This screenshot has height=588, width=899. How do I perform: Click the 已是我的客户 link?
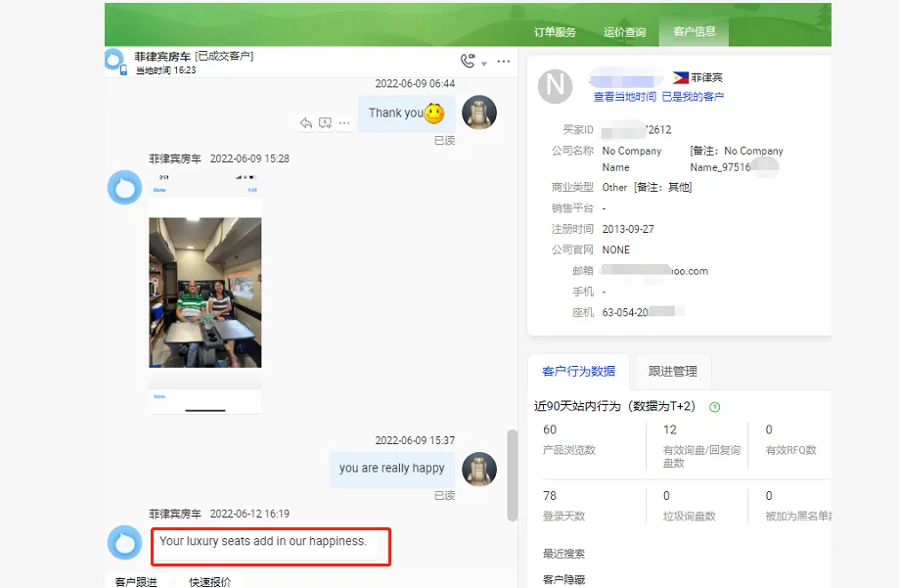(x=693, y=97)
